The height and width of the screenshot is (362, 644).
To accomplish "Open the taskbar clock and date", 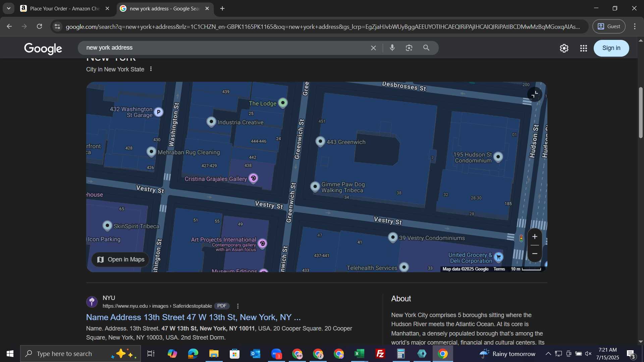I will pos(608,354).
